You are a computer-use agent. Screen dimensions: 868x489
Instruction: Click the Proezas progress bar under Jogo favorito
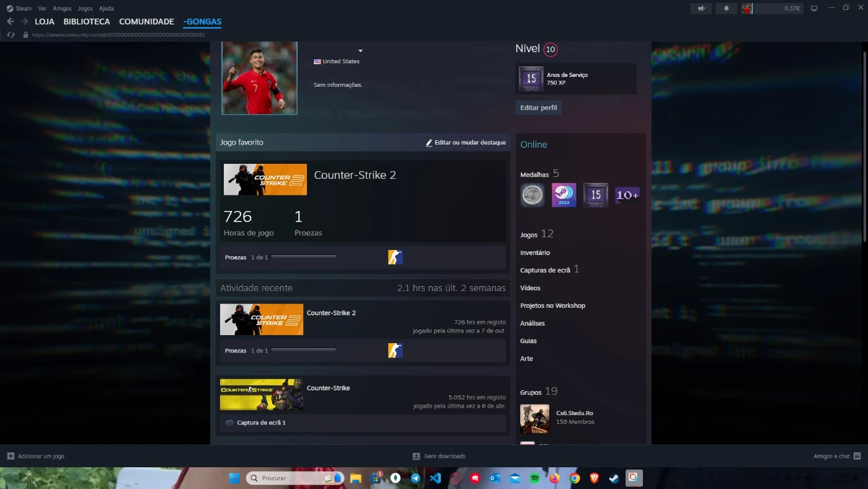(x=304, y=257)
